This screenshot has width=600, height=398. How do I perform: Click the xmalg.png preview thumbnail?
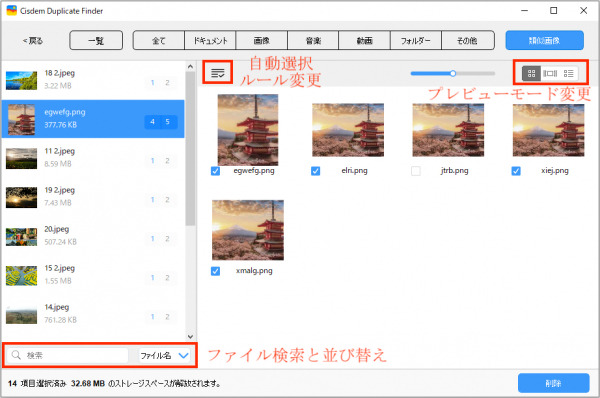point(248,230)
